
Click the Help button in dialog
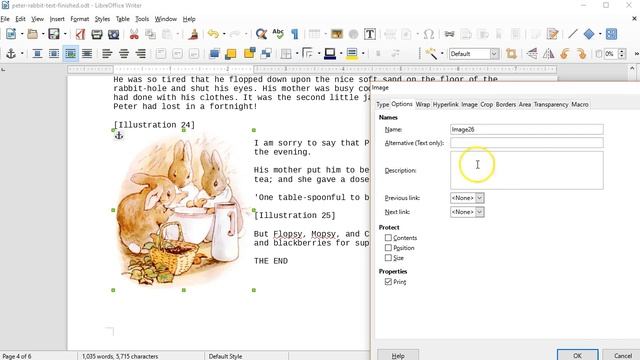(398, 355)
